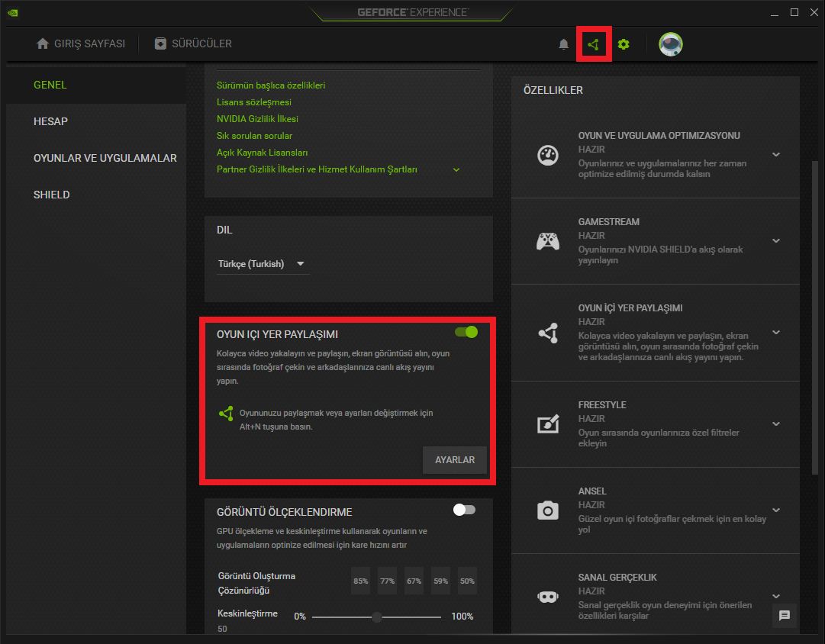Select 67% render resolution

(414, 581)
